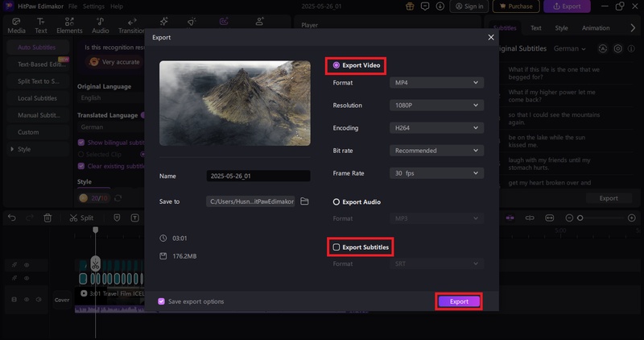The height and width of the screenshot is (340, 644).
Task: Select the Export Audio radio button
Action: click(x=336, y=202)
